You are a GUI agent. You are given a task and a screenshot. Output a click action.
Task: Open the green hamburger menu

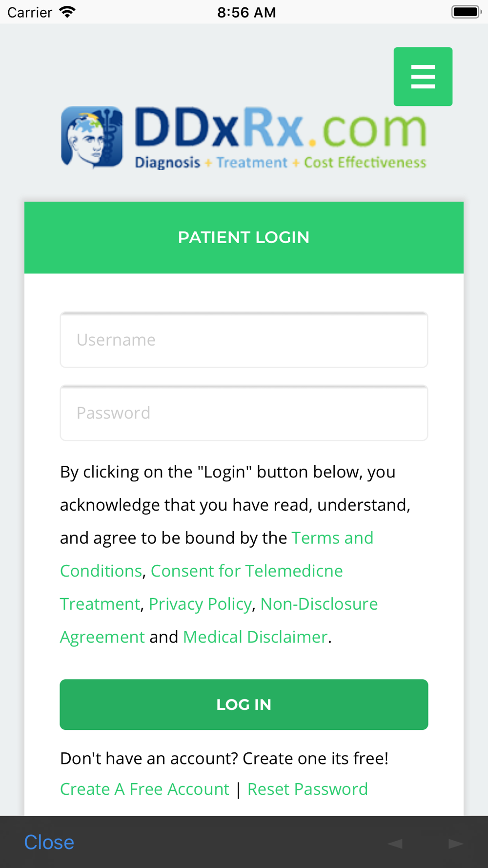point(423,77)
